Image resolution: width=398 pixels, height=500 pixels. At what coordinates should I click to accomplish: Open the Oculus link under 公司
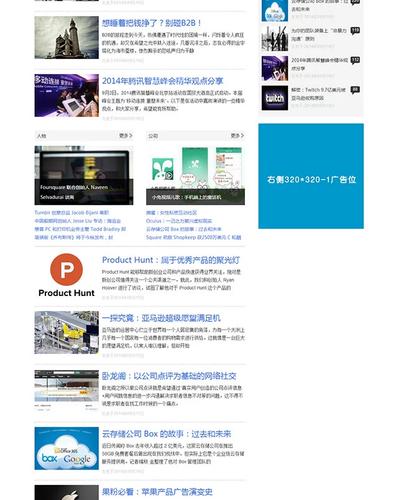tap(179, 221)
